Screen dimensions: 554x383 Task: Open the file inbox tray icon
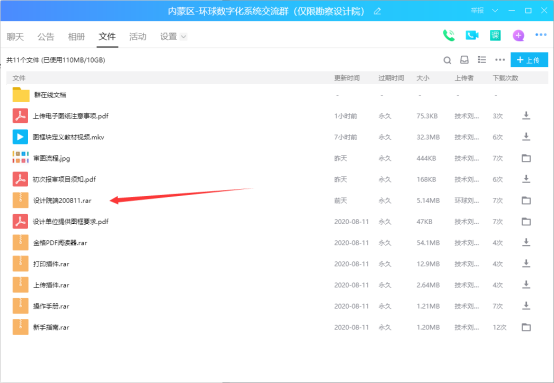[464, 60]
